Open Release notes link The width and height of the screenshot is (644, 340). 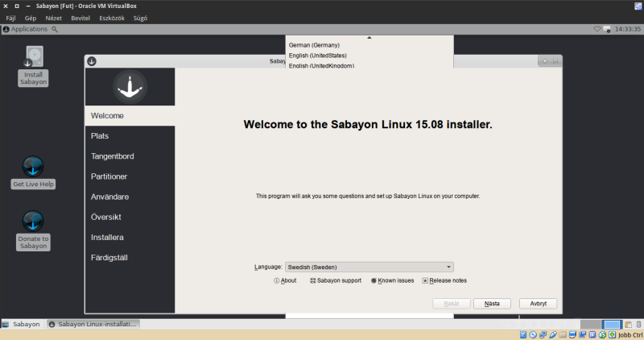[444, 280]
